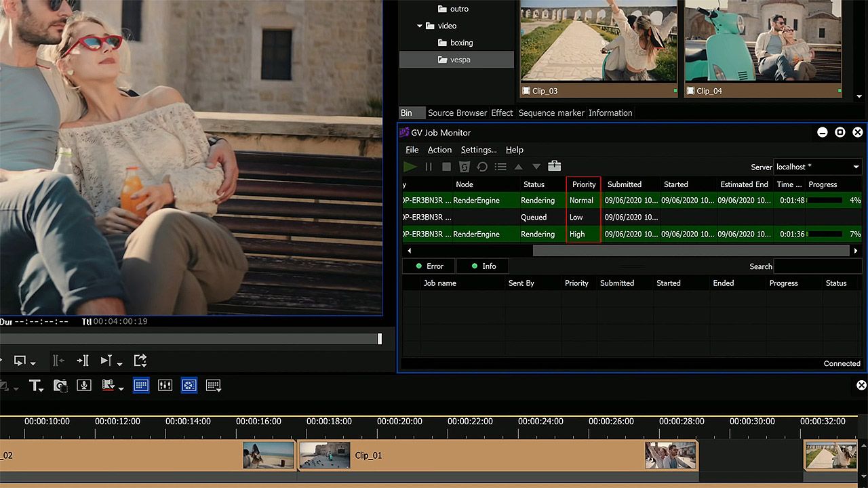The width and height of the screenshot is (868, 488).
Task: Open the audio mixer icon
Action: (x=165, y=386)
